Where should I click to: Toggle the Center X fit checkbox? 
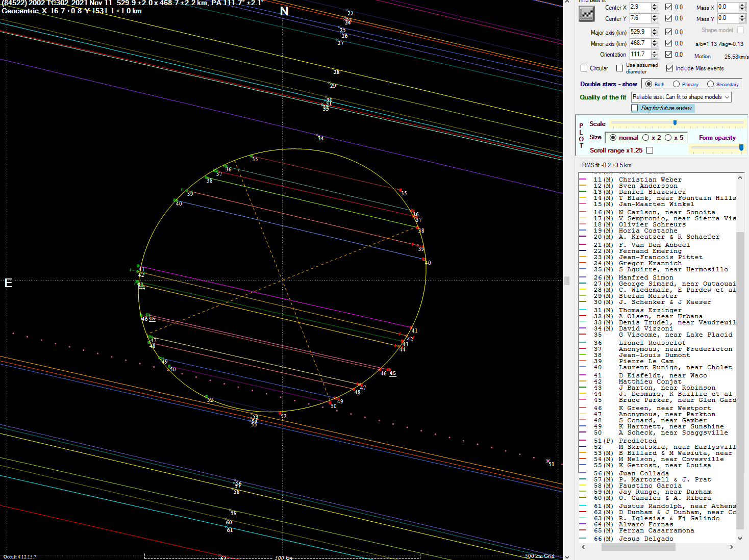tap(668, 7)
